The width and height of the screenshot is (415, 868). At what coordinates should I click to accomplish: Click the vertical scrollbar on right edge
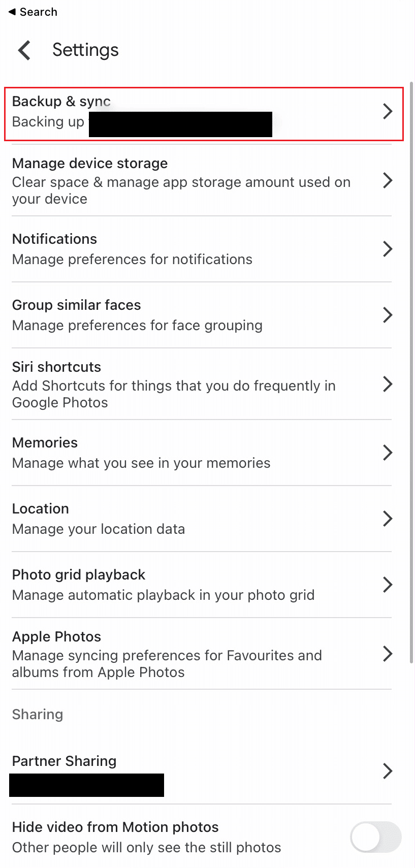pyautogui.click(x=411, y=372)
